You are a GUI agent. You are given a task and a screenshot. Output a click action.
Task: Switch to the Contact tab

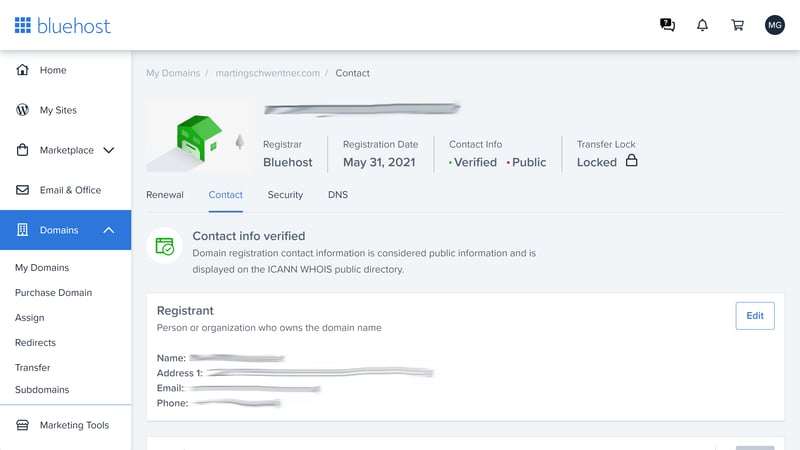pos(226,195)
